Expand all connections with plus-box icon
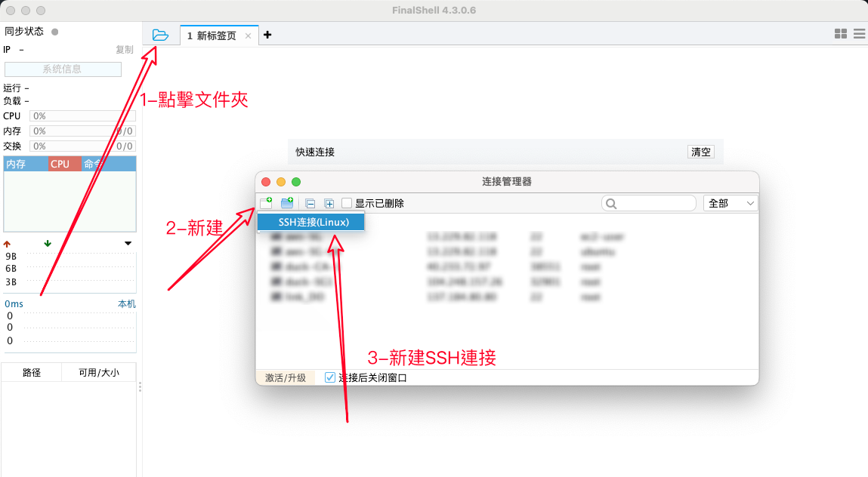 pos(329,203)
